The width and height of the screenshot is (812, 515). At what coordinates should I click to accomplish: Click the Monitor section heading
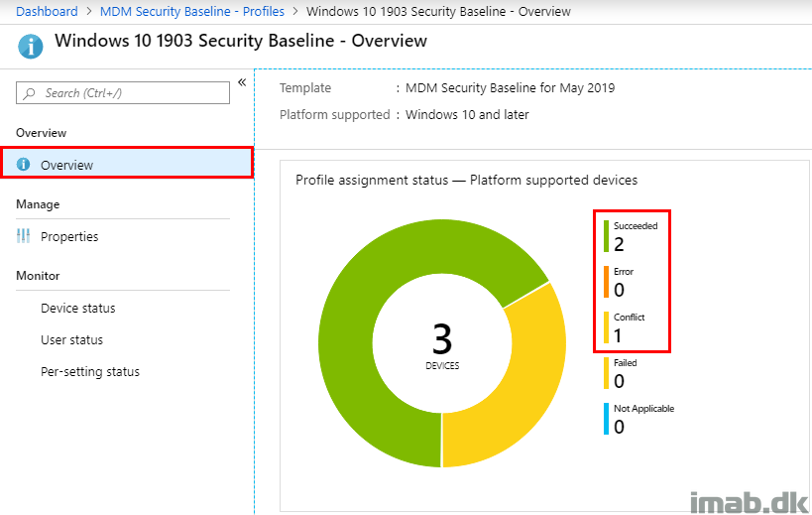pos(38,276)
